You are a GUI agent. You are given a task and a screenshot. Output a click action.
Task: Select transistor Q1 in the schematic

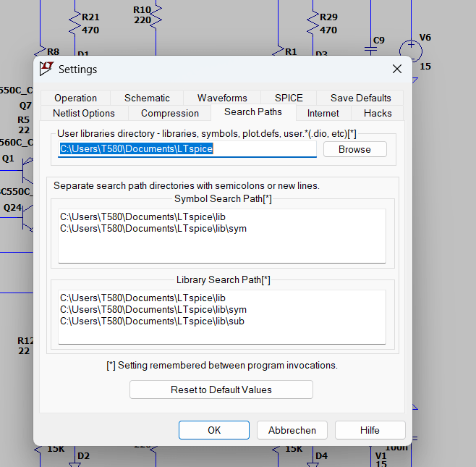(27, 171)
